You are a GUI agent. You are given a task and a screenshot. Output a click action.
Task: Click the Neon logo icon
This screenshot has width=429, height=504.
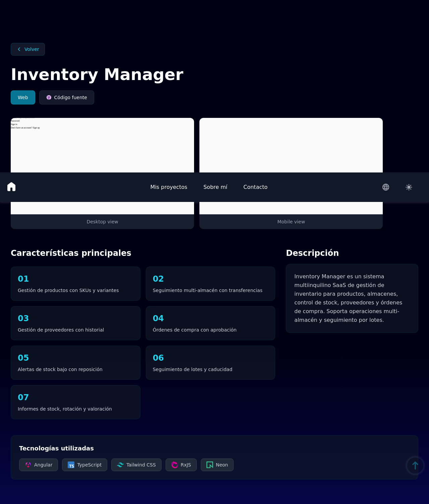[x=210, y=465]
